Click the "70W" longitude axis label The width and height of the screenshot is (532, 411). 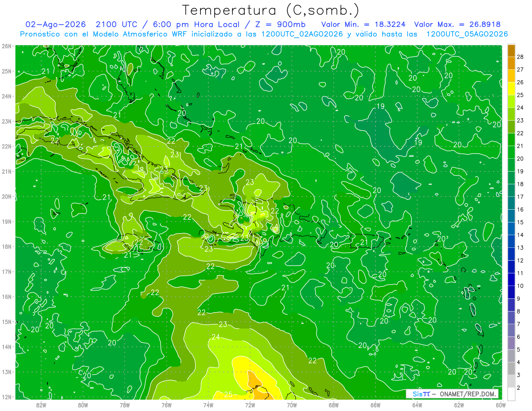(292, 405)
